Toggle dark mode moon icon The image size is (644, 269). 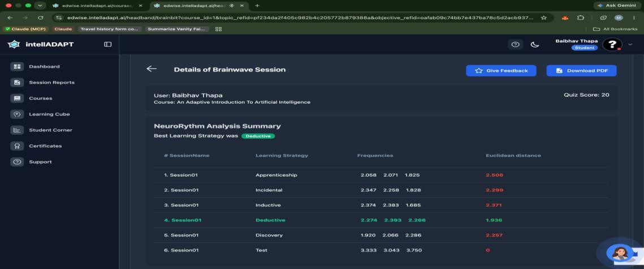[x=535, y=44]
